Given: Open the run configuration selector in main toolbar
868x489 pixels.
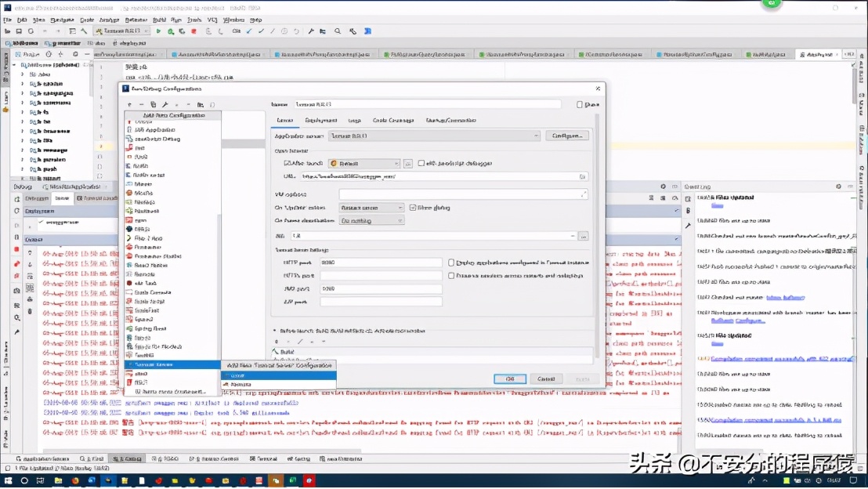Looking at the screenshot, I should point(121,31).
